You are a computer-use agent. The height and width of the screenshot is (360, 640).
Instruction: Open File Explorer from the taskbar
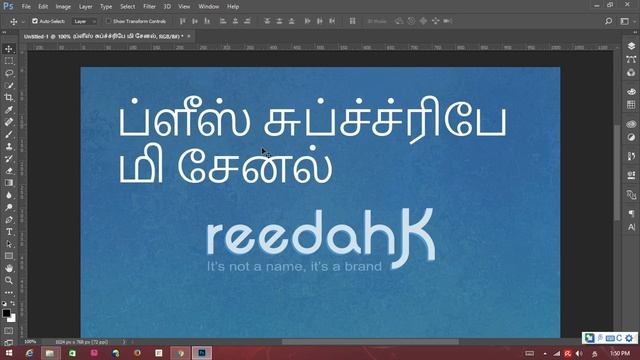[50, 353]
